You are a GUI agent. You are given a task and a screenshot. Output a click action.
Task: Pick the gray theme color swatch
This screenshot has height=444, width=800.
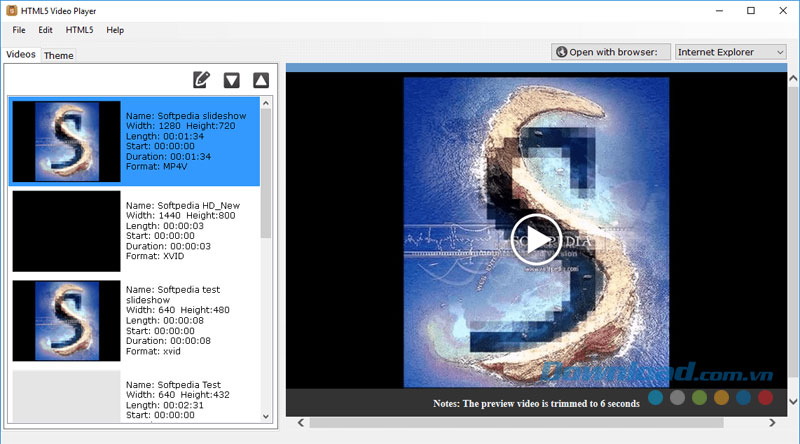(x=678, y=398)
